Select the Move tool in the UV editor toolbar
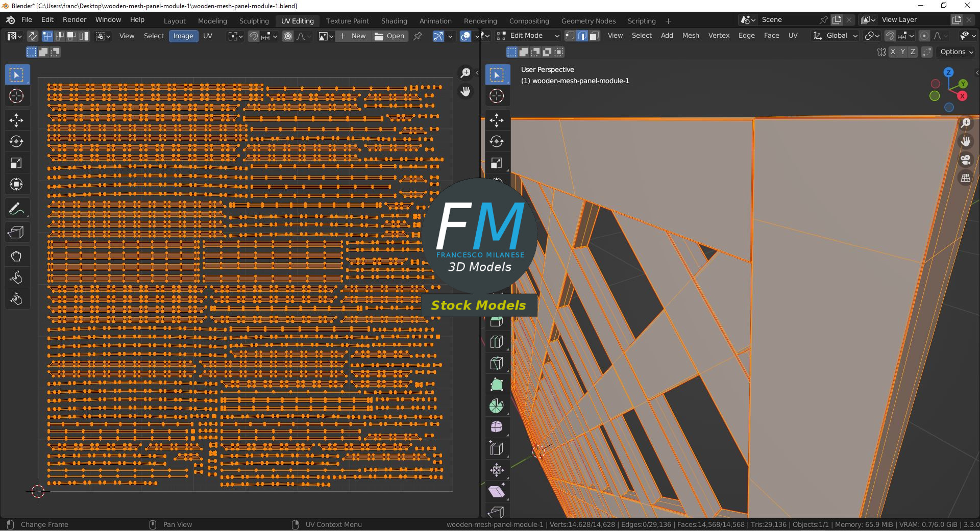Screen dimensions: 980x531 [17, 120]
